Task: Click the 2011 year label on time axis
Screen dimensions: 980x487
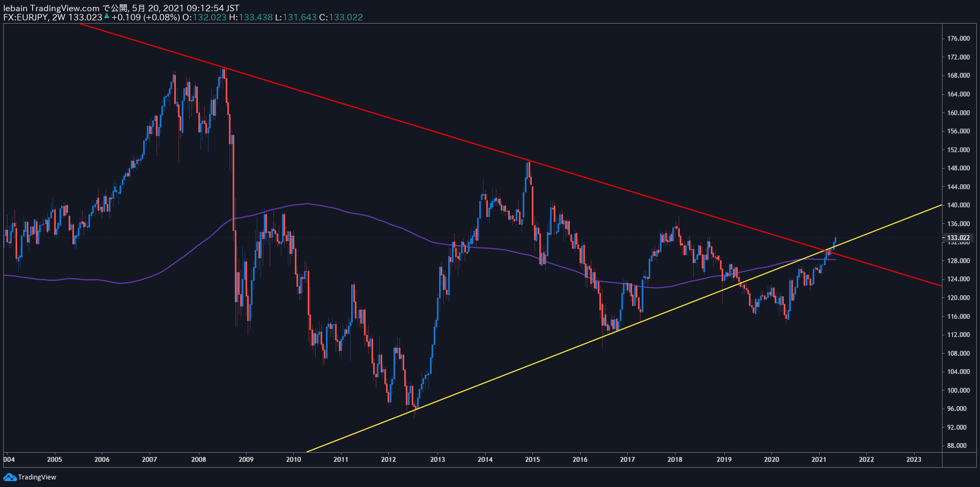Action: pyautogui.click(x=341, y=460)
